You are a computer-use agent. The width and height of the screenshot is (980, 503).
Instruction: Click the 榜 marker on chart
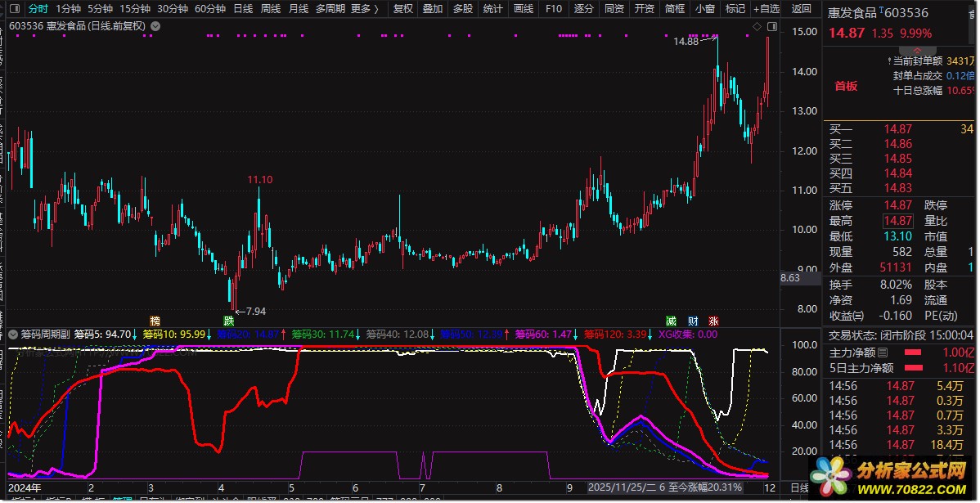click(155, 321)
